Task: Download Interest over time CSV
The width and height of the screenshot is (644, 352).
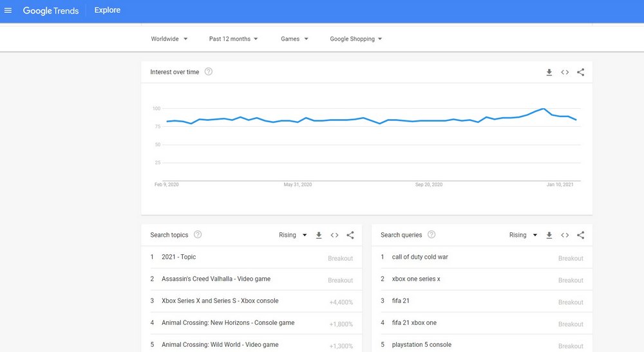Action: (x=549, y=72)
